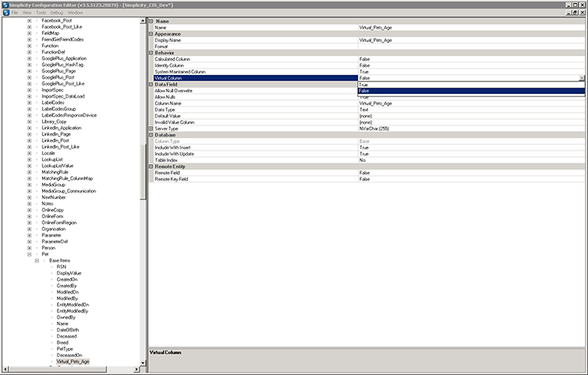Click the Display Name value field
The height and width of the screenshot is (375, 588).
(x=471, y=40)
